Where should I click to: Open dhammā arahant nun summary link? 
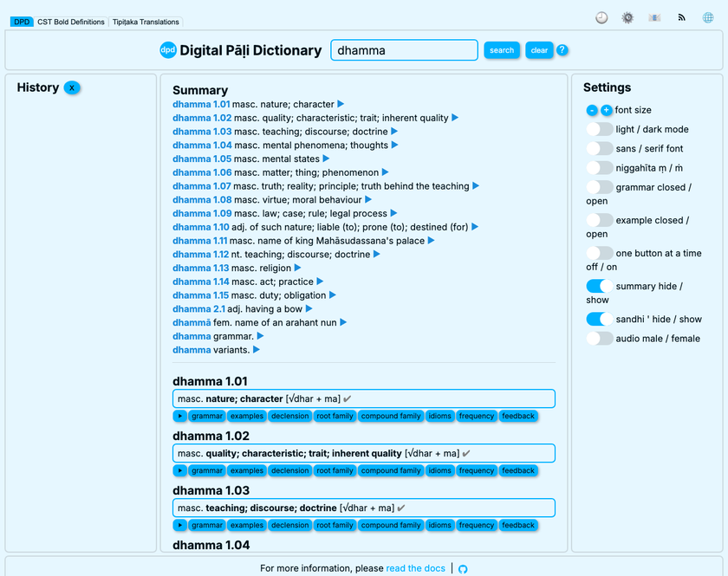point(192,322)
